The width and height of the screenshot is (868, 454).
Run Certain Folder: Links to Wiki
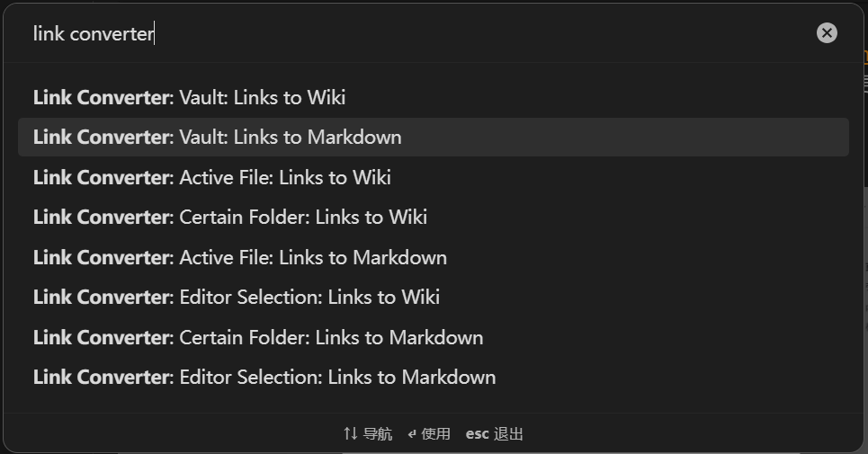pos(230,217)
